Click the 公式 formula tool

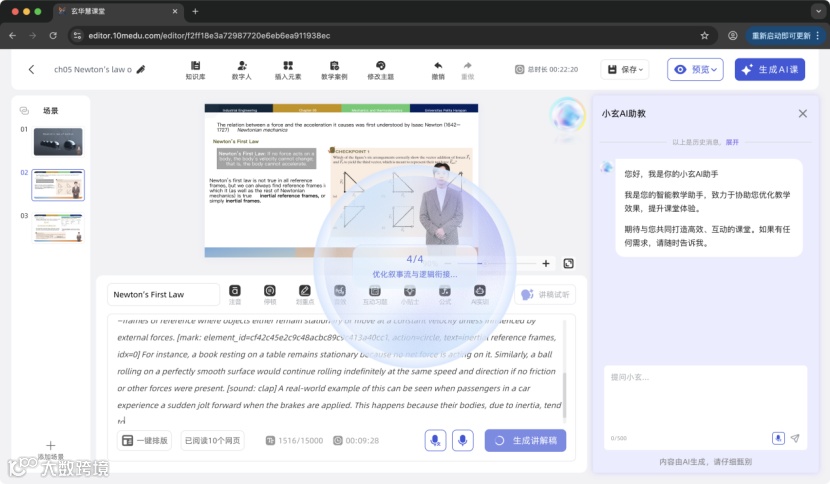point(445,294)
